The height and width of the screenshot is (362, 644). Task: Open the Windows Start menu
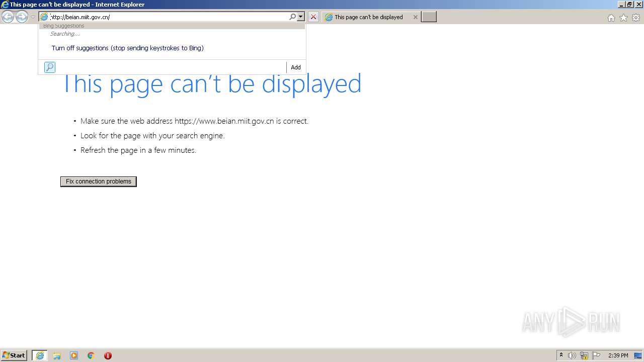(x=14, y=355)
